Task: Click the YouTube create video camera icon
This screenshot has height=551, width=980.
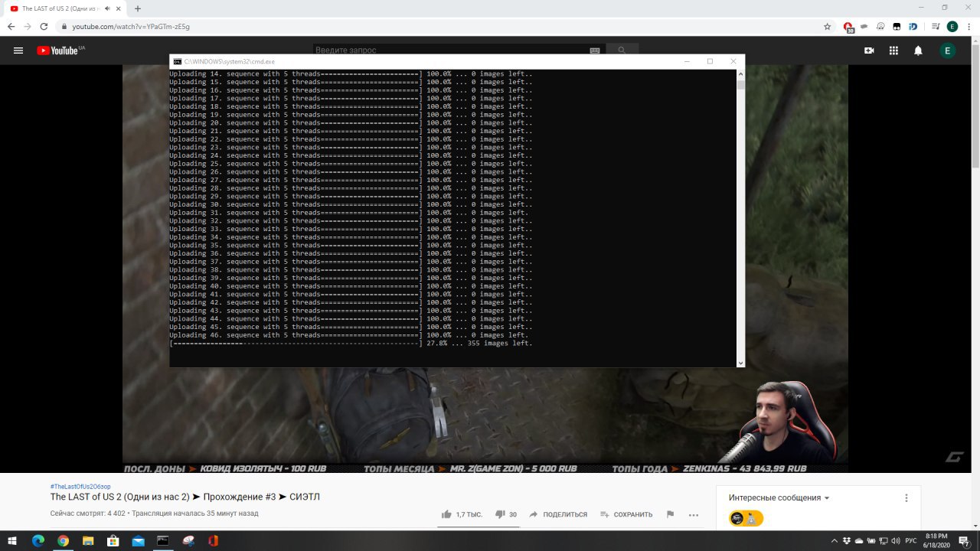Action: pos(869,51)
